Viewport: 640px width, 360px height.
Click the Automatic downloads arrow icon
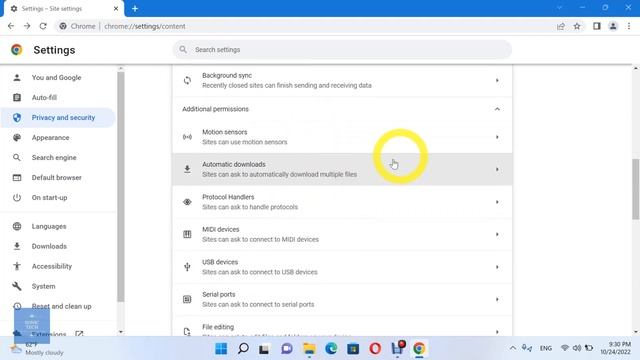click(187, 169)
